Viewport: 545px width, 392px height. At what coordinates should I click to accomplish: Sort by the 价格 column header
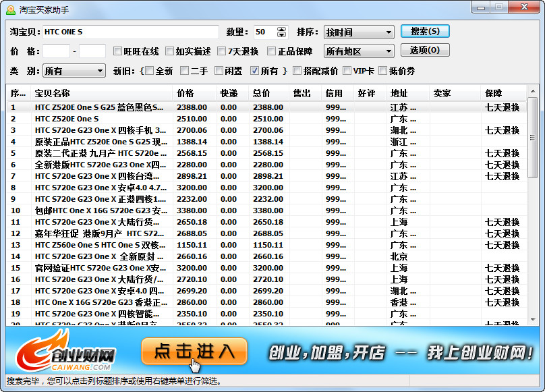194,93
